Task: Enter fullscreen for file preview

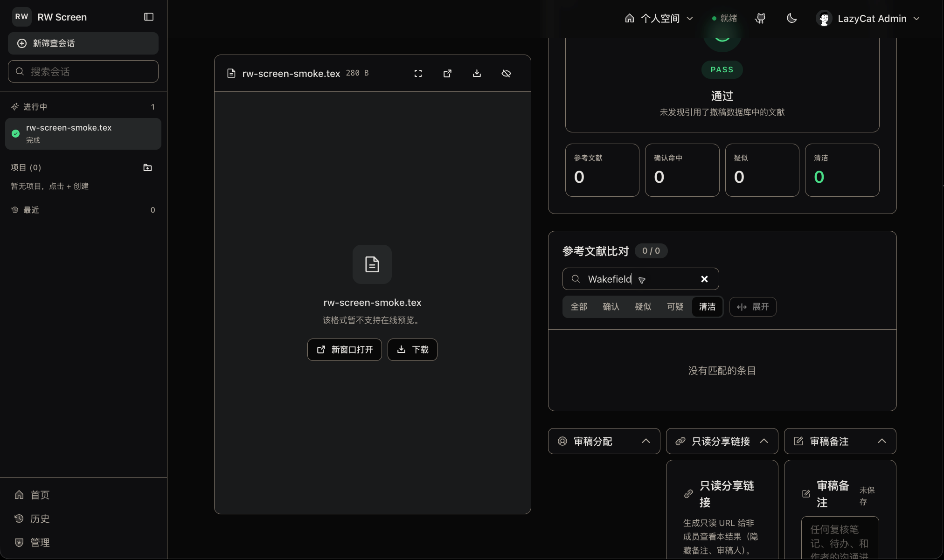Action: click(418, 73)
